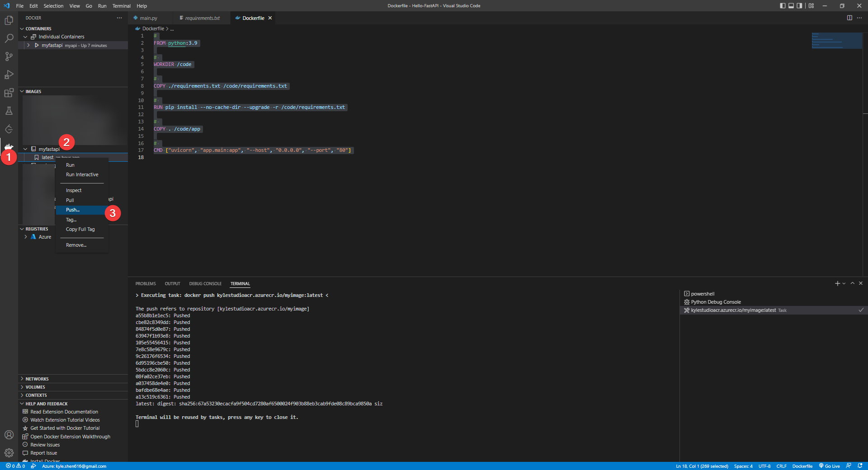Expand the myfastapi container node

28,45
